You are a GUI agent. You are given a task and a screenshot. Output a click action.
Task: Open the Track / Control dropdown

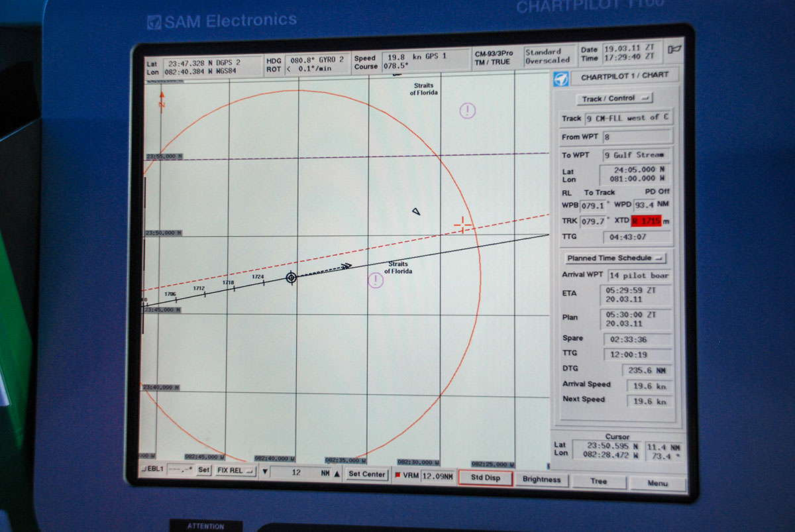pyautogui.click(x=614, y=99)
